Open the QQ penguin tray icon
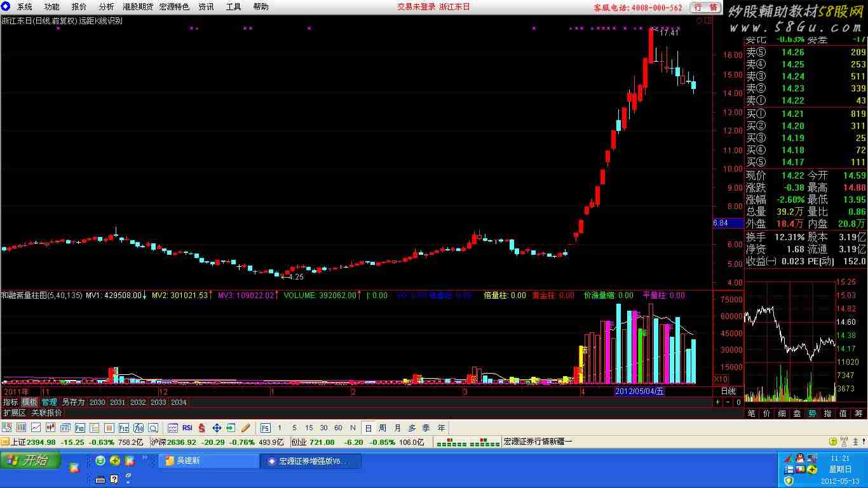Image resolution: width=868 pixels, height=488 pixels. click(799, 458)
